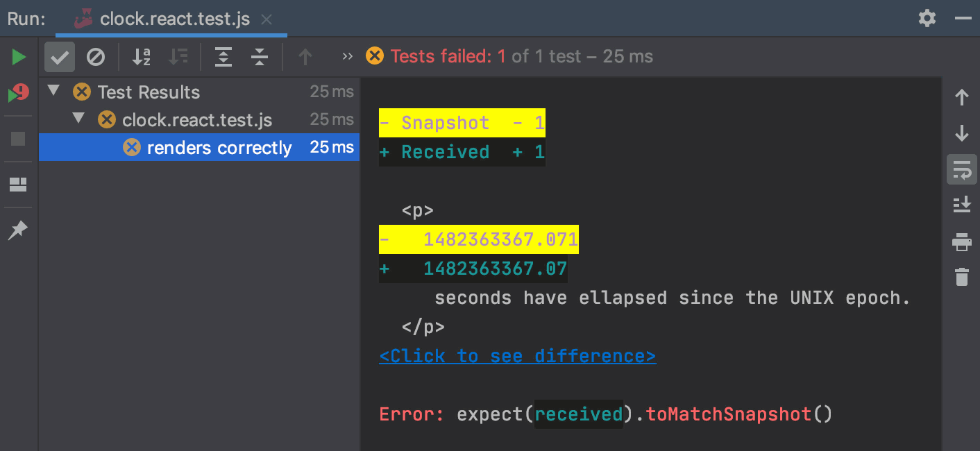Rerun all tests with the green play icon
This screenshot has width=980, height=451.
(x=17, y=57)
